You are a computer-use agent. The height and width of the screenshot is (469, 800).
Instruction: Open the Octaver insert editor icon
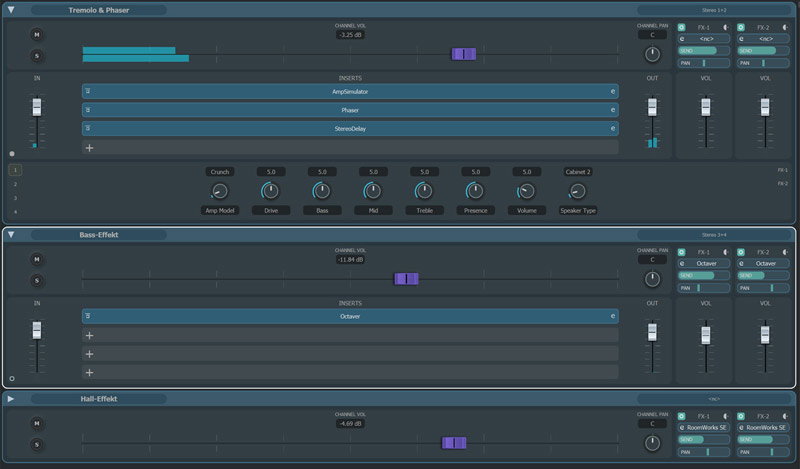pos(612,316)
